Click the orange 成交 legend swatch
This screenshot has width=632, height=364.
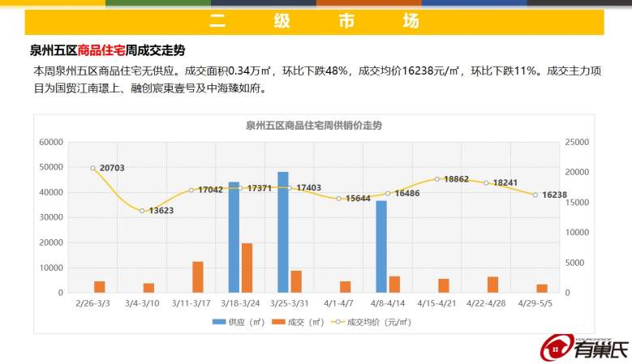(278, 322)
